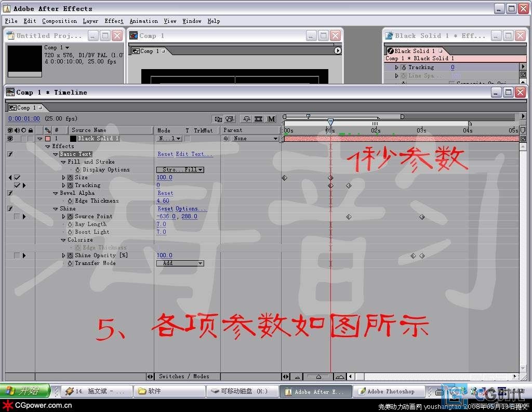Screen dimensions: 532x412
Task: Open the Effect menu
Action: 114,21
